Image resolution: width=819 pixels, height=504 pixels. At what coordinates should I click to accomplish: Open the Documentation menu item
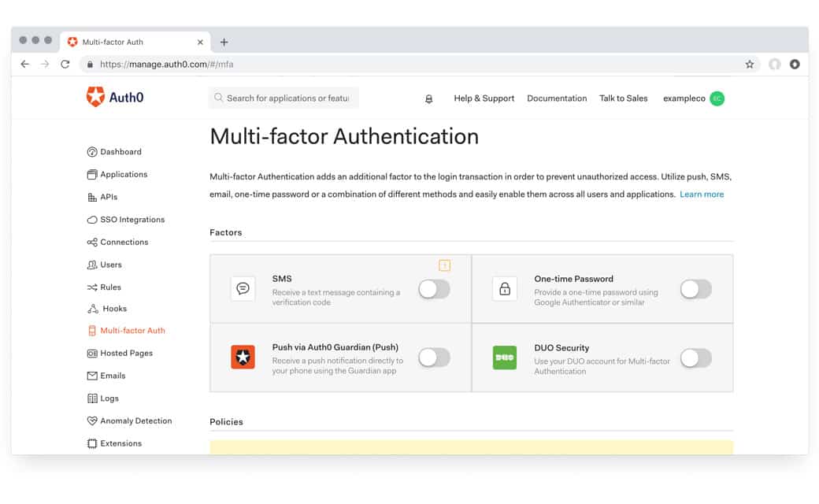tap(557, 98)
